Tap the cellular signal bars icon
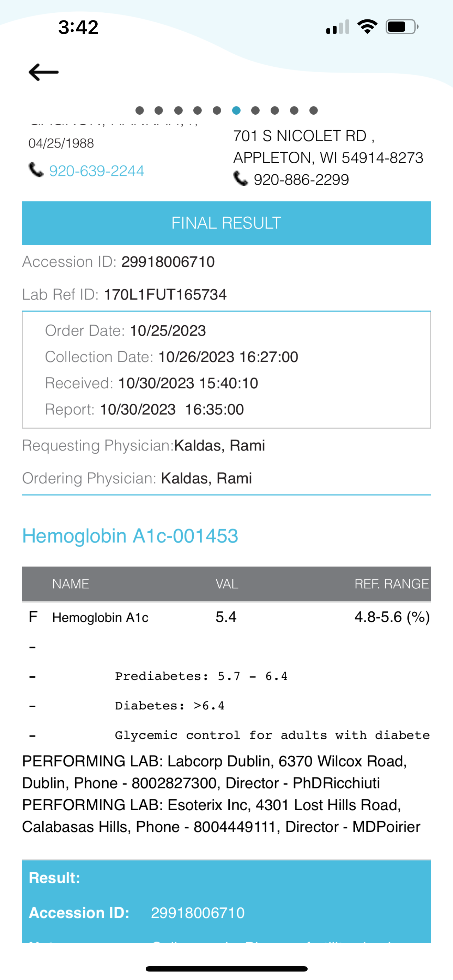453x980 pixels. (338, 27)
